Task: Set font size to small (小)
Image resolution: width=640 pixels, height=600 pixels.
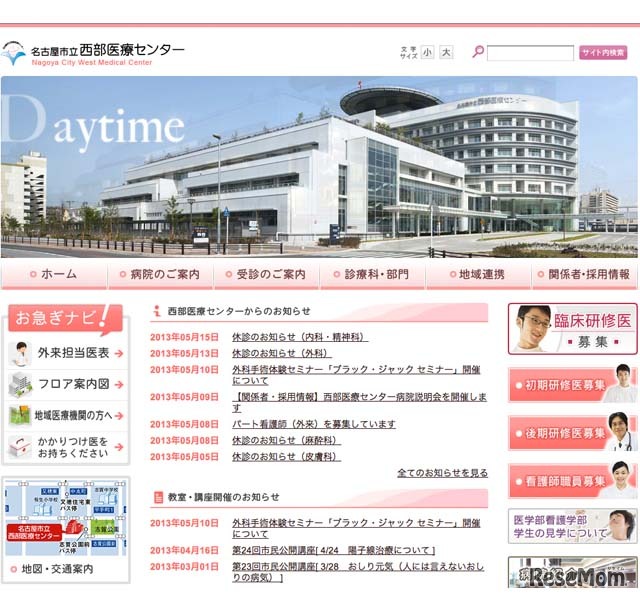Action: (427, 52)
